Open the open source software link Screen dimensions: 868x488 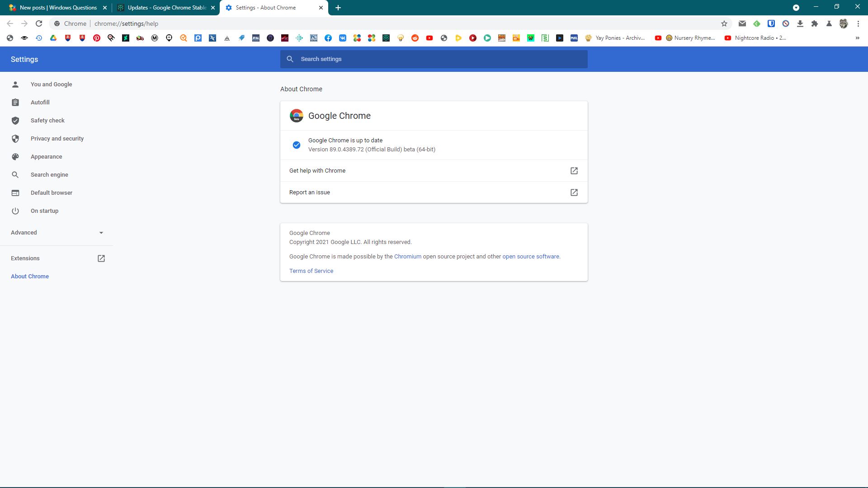pos(531,257)
